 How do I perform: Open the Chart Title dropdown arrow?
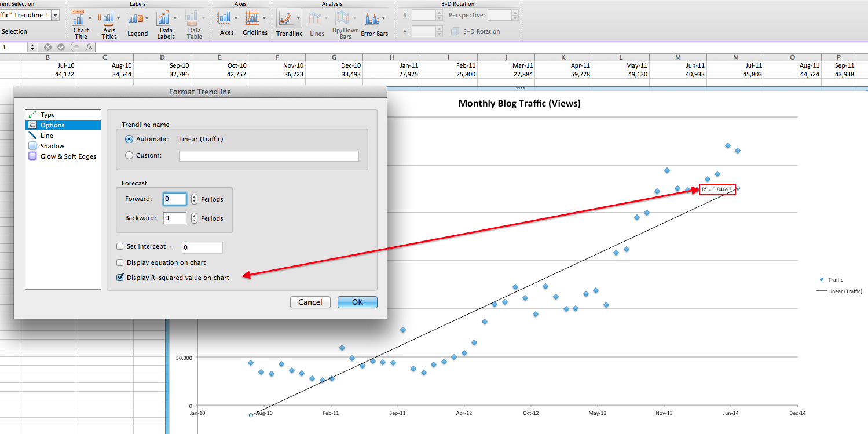(90, 19)
